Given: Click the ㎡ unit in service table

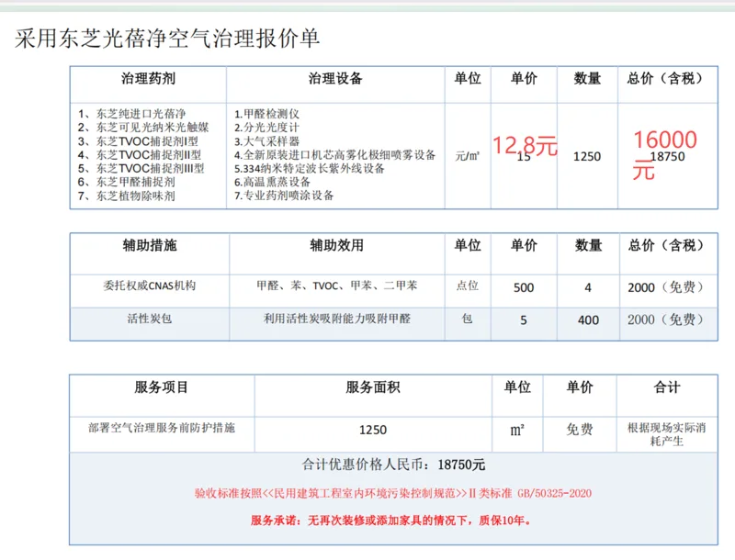Looking at the screenshot, I should tap(517, 430).
